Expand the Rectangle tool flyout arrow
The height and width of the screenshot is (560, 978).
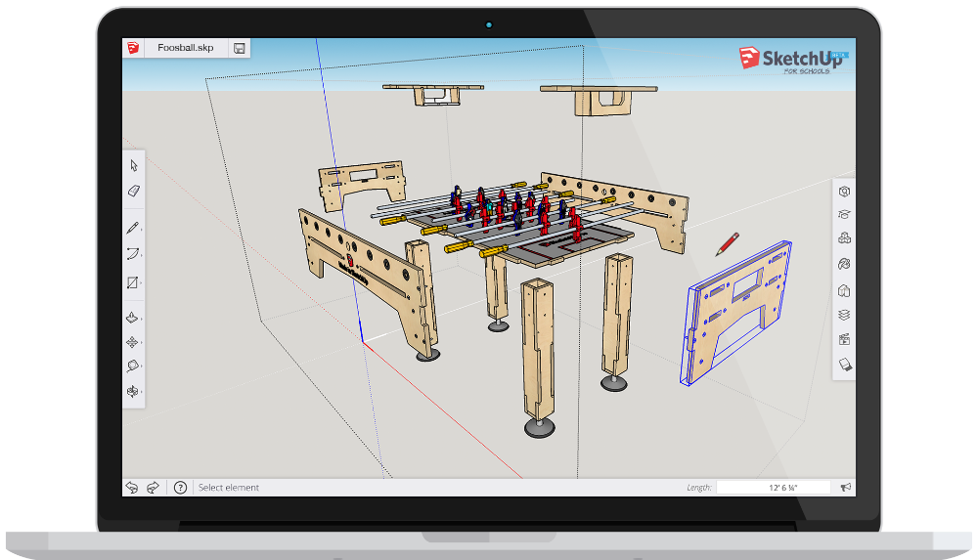(142, 283)
